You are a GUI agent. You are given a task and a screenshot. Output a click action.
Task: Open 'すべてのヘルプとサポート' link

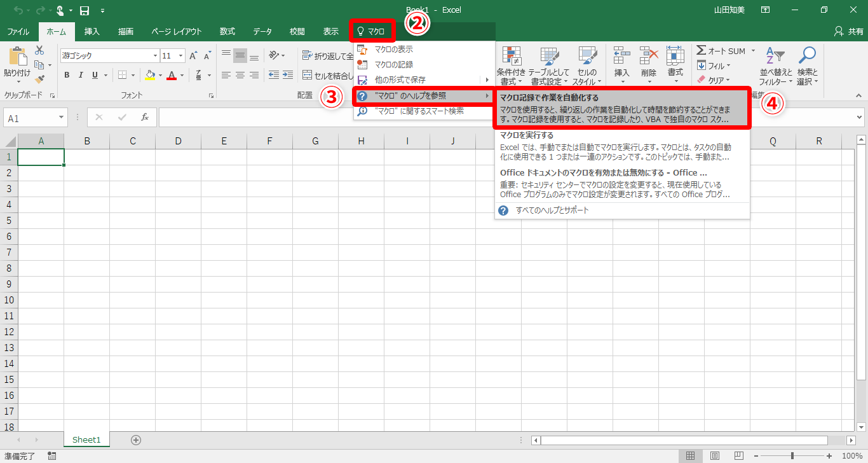click(622, 210)
